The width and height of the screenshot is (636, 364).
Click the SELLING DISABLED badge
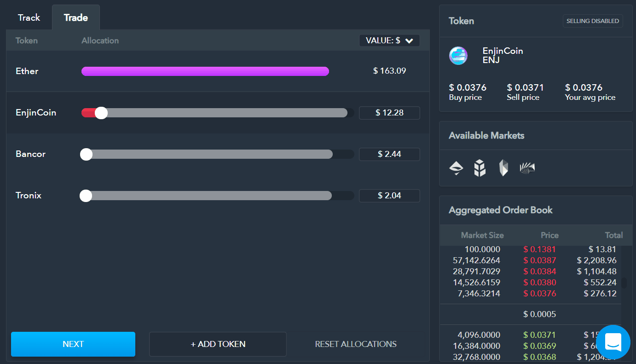pyautogui.click(x=593, y=21)
